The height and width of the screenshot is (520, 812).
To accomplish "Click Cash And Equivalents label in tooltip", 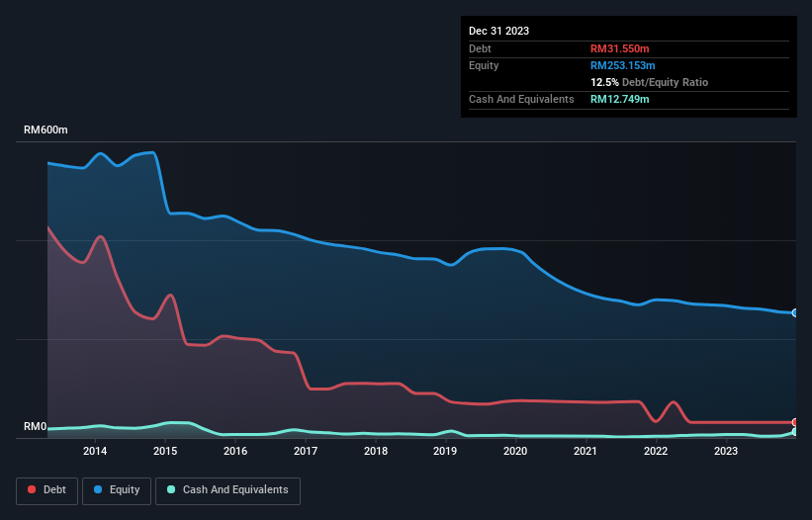I will (521, 99).
